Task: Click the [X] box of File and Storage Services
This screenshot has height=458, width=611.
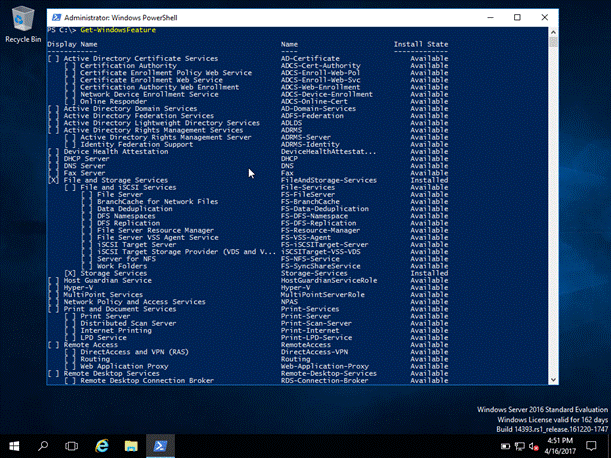Action: point(54,180)
